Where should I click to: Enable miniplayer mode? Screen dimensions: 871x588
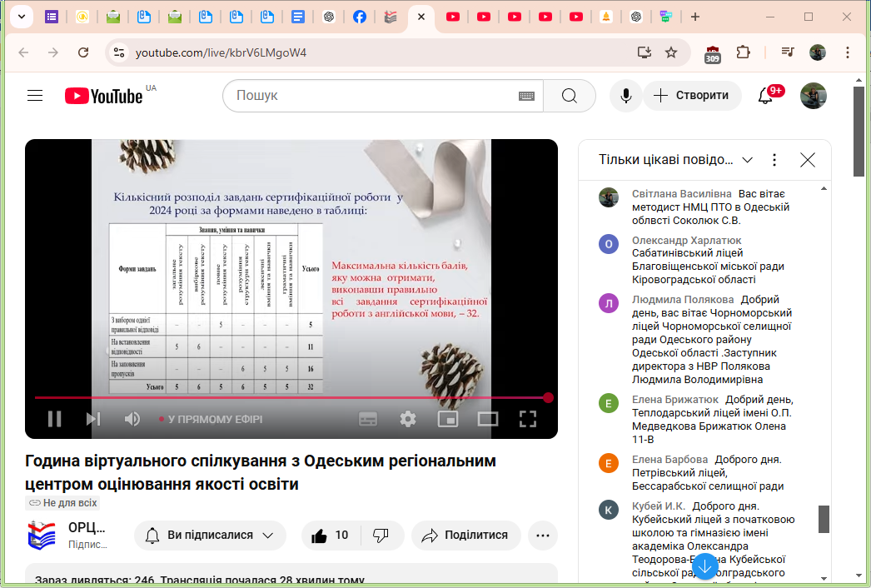tap(448, 419)
